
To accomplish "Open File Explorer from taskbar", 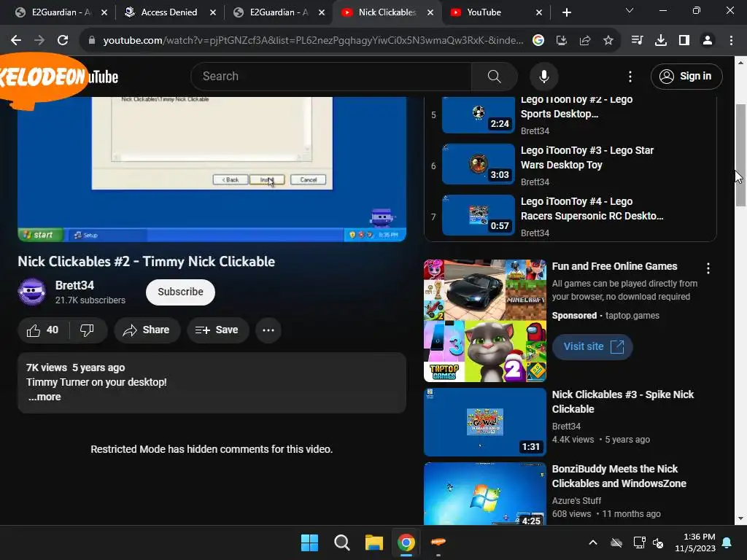I will [x=374, y=542].
